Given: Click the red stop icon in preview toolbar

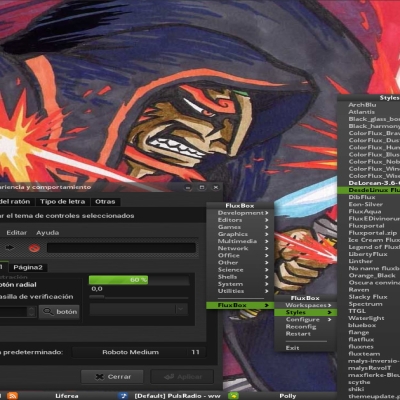Looking at the screenshot, I should pos(34,248).
